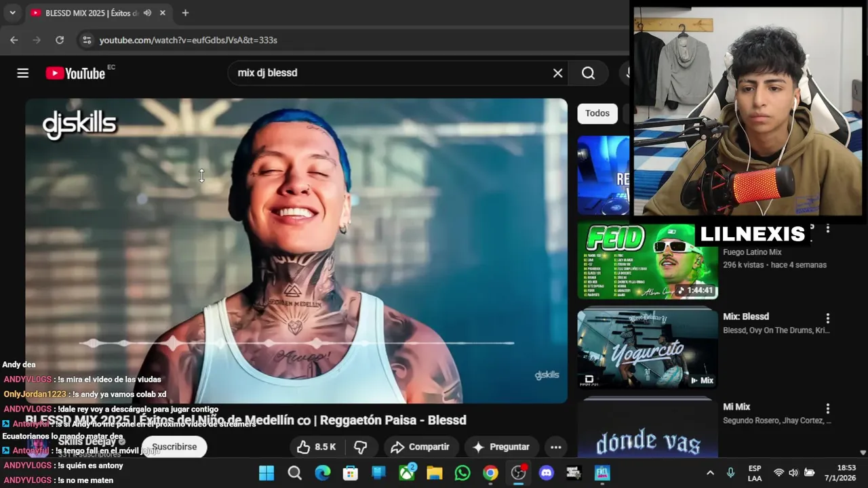
Task: Open more actions under the video
Action: coord(555,447)
